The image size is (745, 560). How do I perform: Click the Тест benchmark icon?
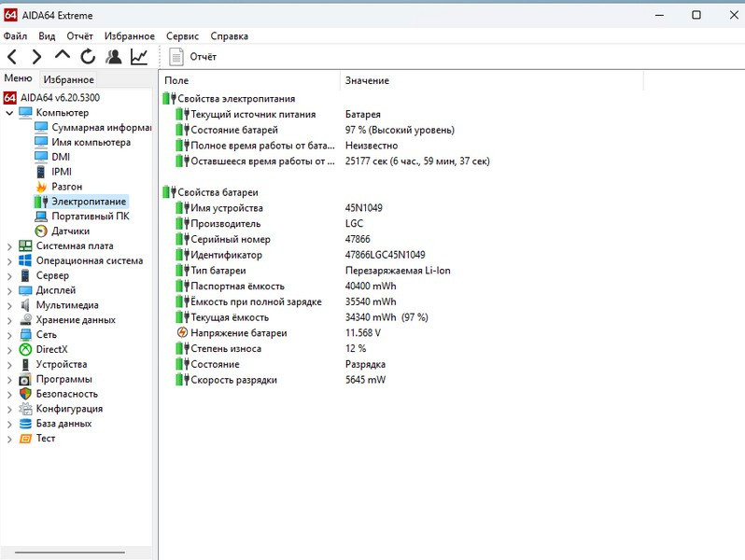[x=25, y=439]
